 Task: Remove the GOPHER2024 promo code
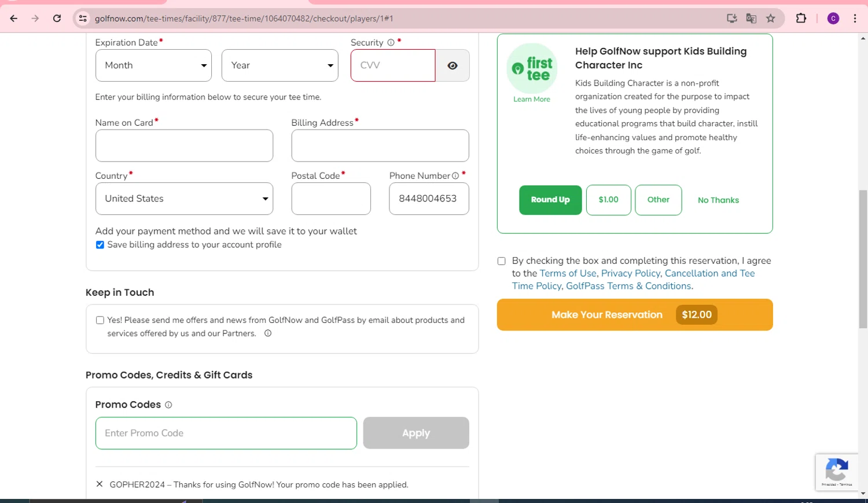(x=100, y=484)
